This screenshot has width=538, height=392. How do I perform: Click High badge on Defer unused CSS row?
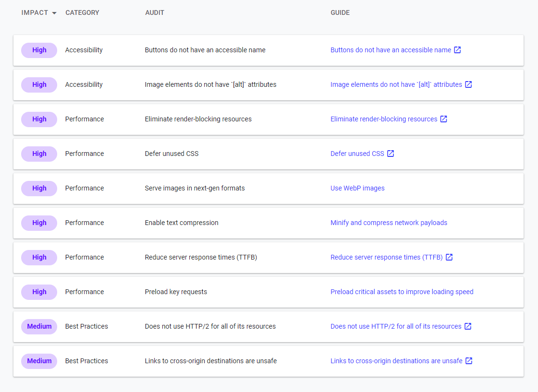39,154
